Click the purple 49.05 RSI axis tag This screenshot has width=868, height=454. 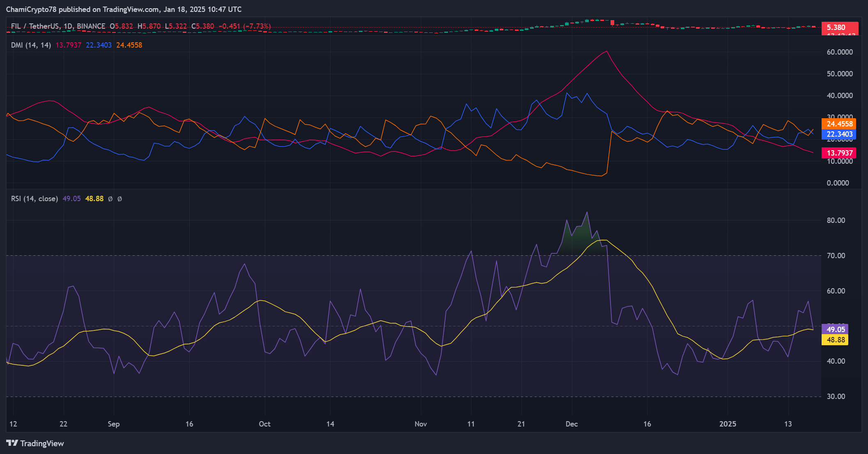coord(835,329)
